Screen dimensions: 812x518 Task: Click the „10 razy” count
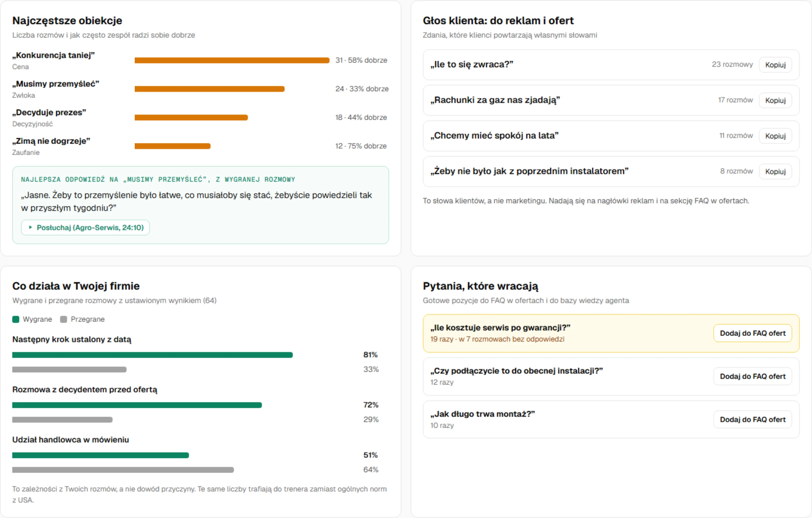click(442, 426)
